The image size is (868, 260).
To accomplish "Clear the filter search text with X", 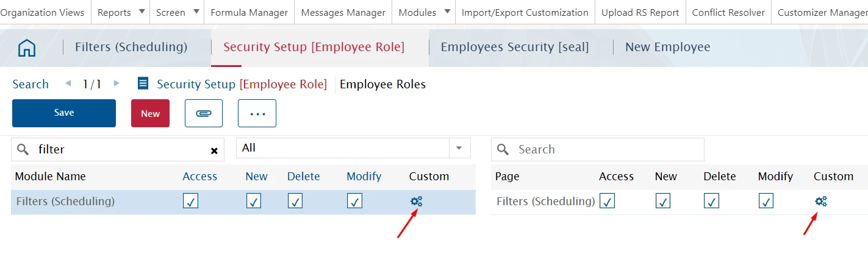I will [214, 150].
